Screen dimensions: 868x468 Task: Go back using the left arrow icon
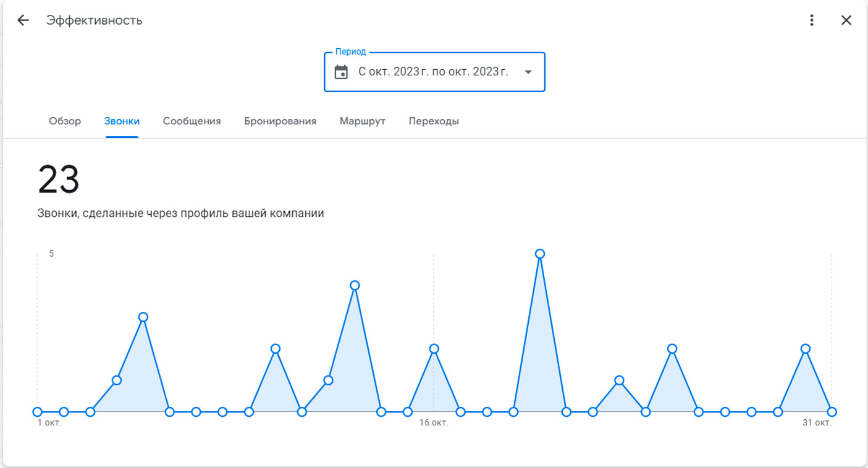(23, 20)
